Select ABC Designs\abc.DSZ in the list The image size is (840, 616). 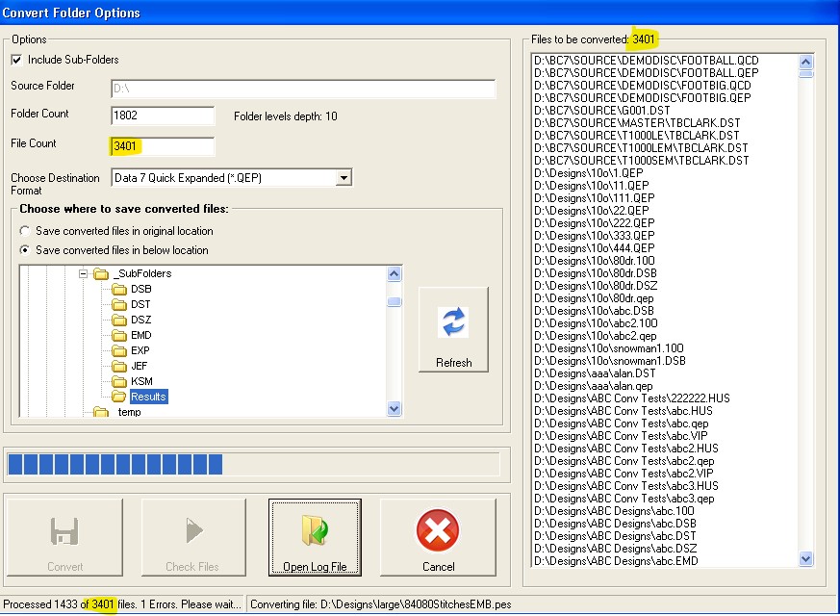(615, 549)
